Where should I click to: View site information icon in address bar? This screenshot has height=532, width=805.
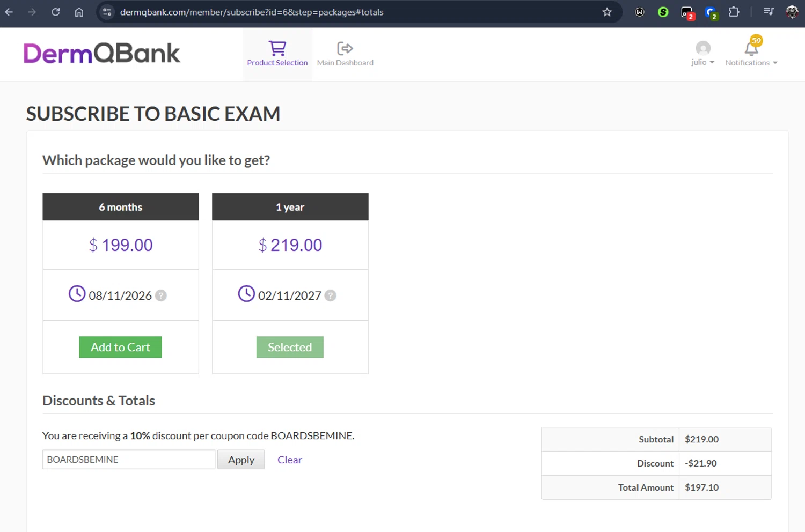pos(107,12)
